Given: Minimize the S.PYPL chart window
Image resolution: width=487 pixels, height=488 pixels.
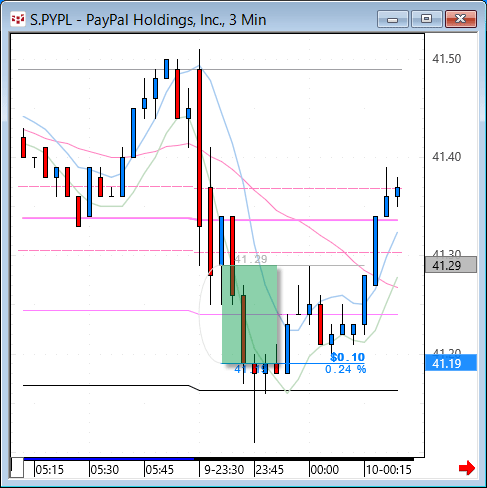Looking at the screenshot, I should click(x=393, y=19).
